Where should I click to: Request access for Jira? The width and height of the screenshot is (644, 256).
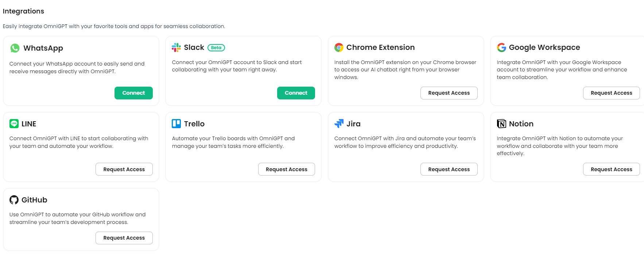pyautogui.click(x=449, y=169)
